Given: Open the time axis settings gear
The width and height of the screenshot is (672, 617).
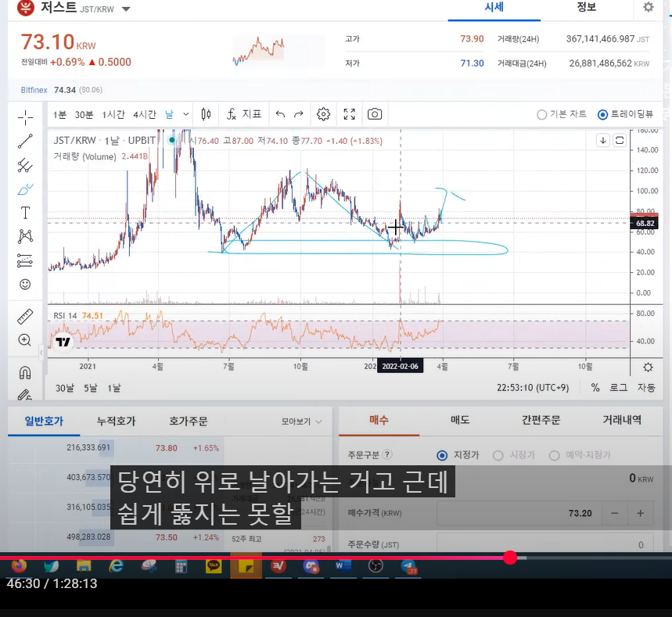Looking at the screenshot, I should point(648,368).
